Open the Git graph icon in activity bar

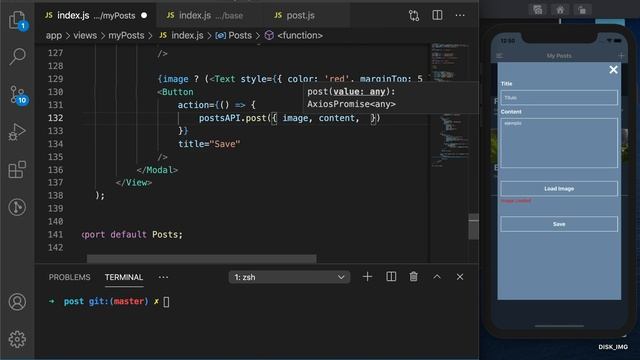tap(17, 207)
